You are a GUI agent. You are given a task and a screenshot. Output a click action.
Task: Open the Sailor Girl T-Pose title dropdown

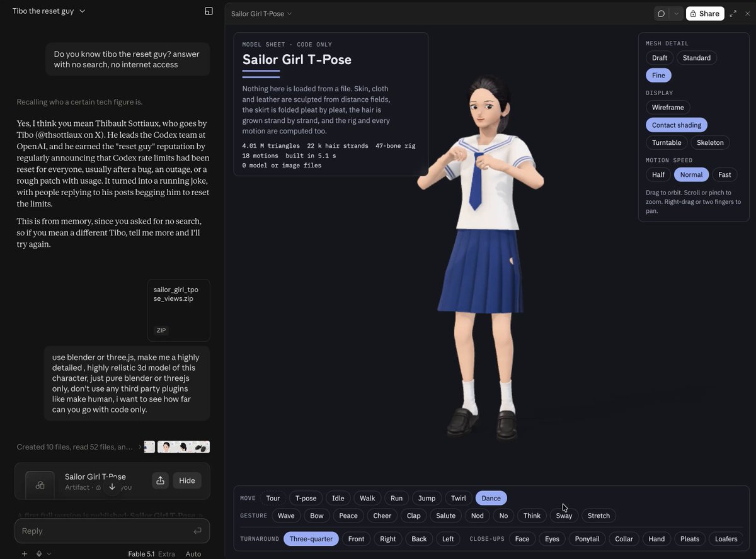coord(261,14)
